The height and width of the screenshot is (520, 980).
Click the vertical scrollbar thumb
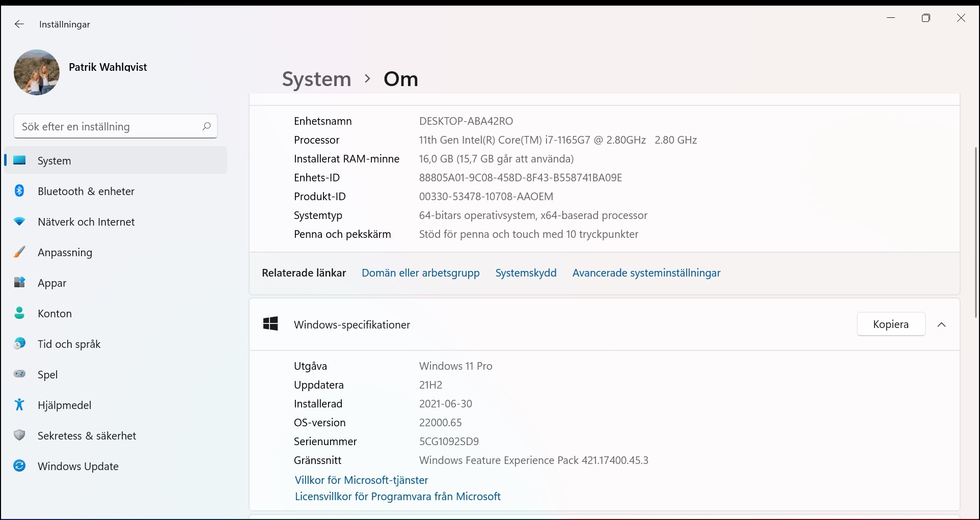click(976, 232)
